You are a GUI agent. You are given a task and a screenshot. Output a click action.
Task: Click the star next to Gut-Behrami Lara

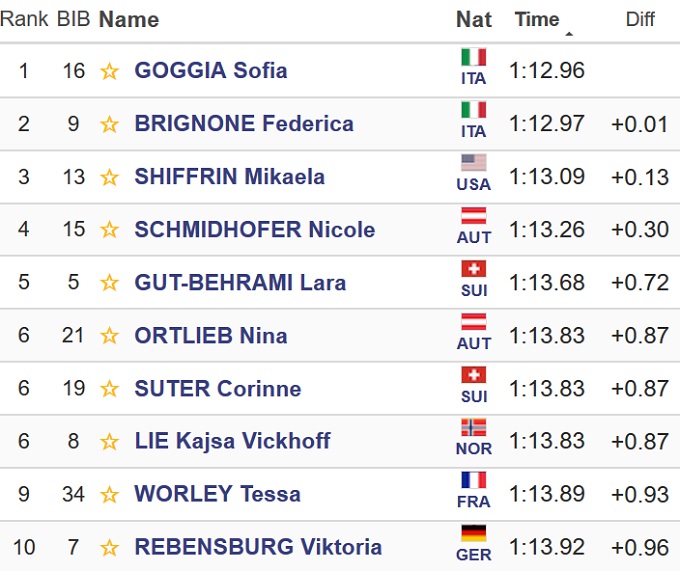coord(109,283)
